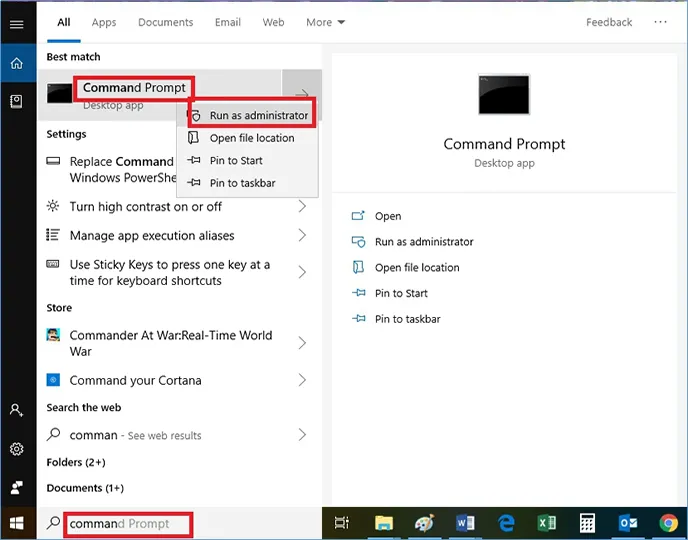Image resolution: width=688 pixels, height=540 pixels.
Task: Open Replace Command Prompt with PowerShell setting
Action: click(110, 169)
